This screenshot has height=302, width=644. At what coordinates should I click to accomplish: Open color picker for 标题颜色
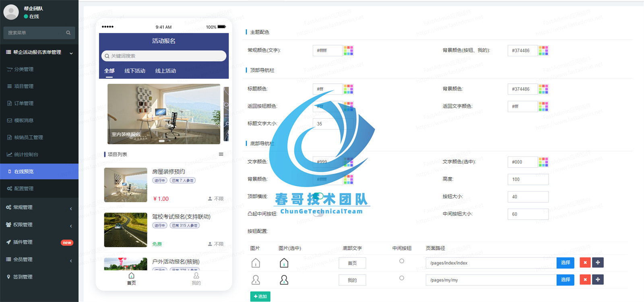coord(348,89)
